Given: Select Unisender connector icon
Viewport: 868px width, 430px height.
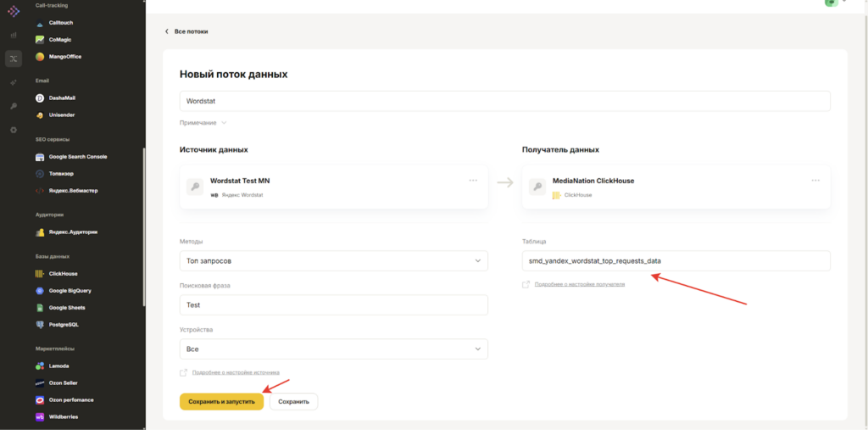Looking at the screenshot, I should pos(40,115).
